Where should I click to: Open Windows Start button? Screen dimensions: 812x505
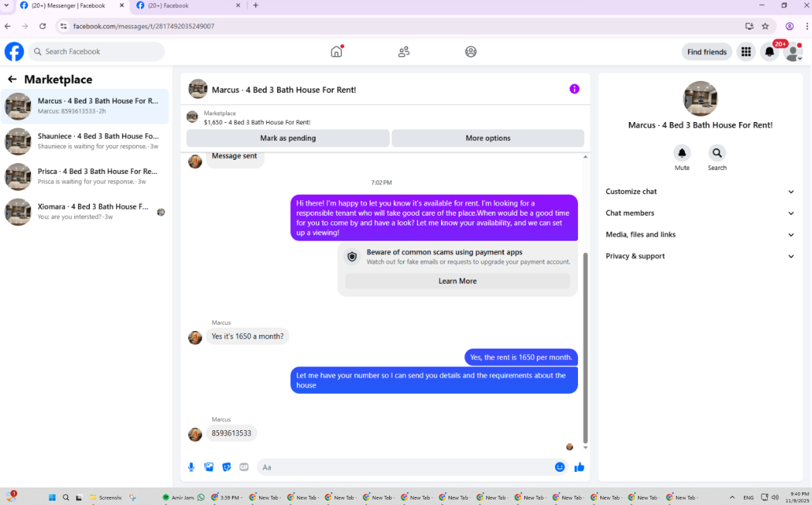point(52,498)
